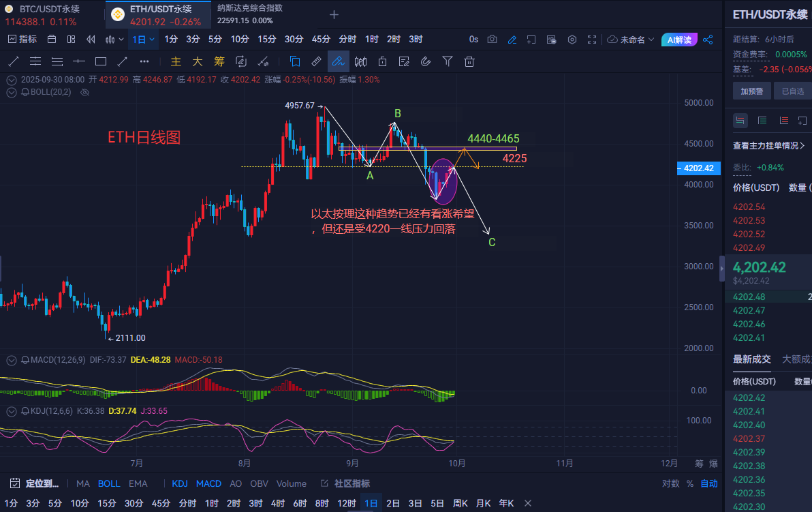
Task: Click the candlestick pattern tool icon
Action: (x=360, y=61)
